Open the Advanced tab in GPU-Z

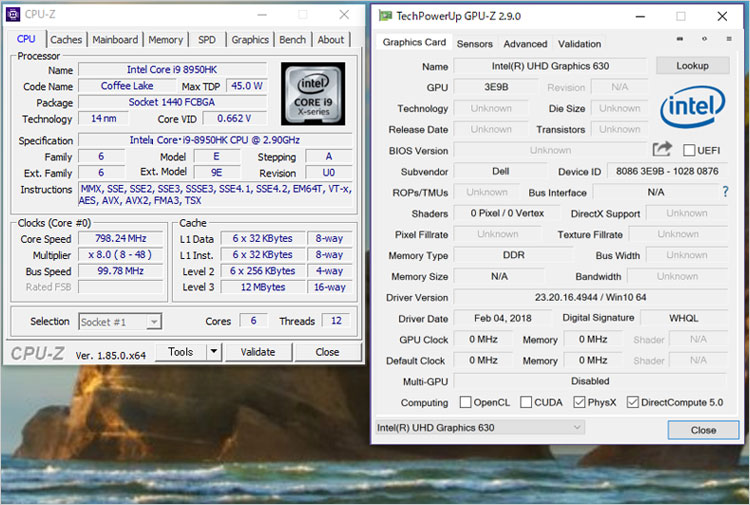525,44
